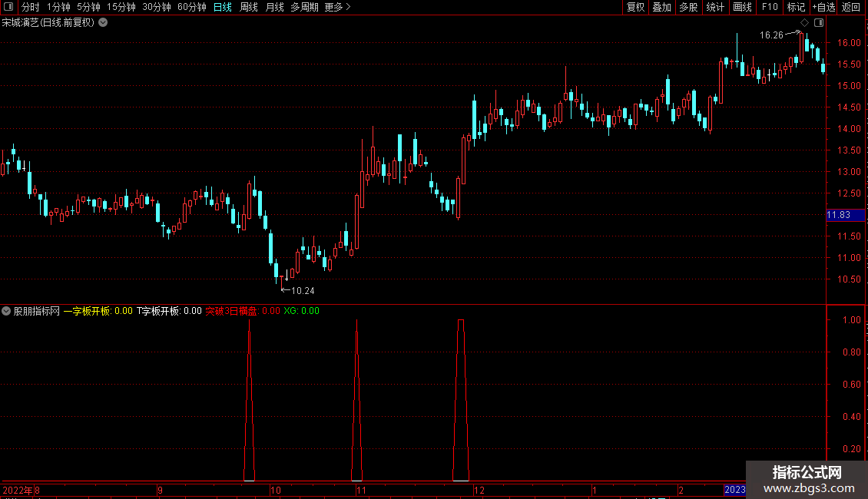Viewport: 868px width, 499px height.
Task: Toggle the left panel icon in top-left corner
Action: pyautogui.click(x=8, y=7)
